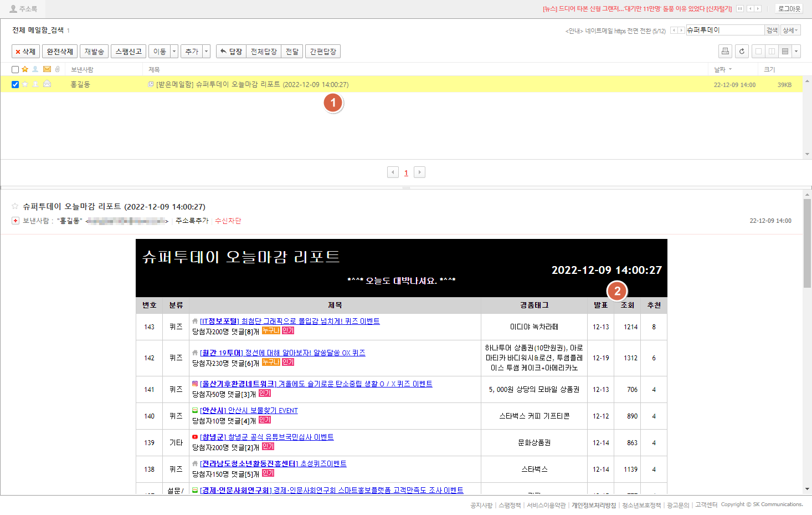Screen dimensions: 812x515
Task: Open the 개인정보처리방침 footer link
Action: pyautogui.click(x=594, y=505)
